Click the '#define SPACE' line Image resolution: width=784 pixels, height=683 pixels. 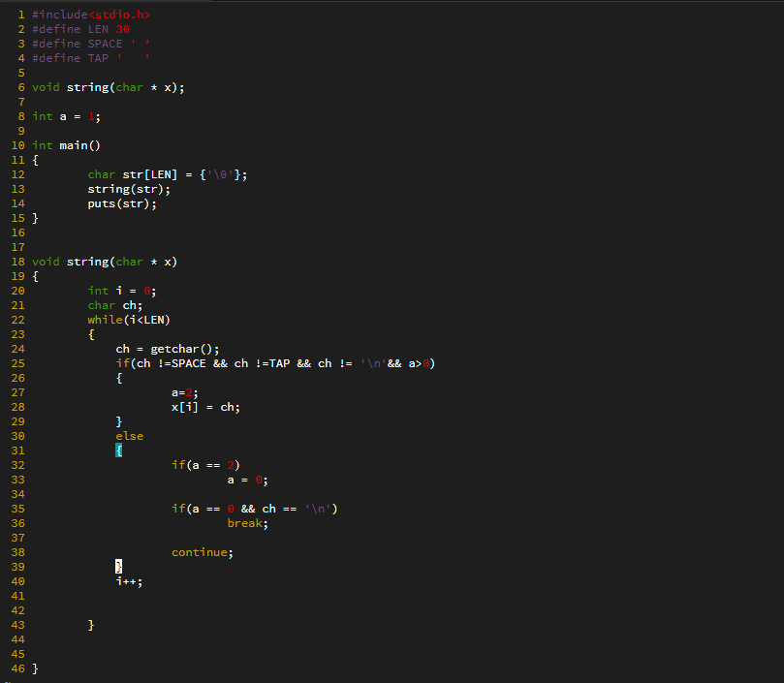[x=91, y=44]
